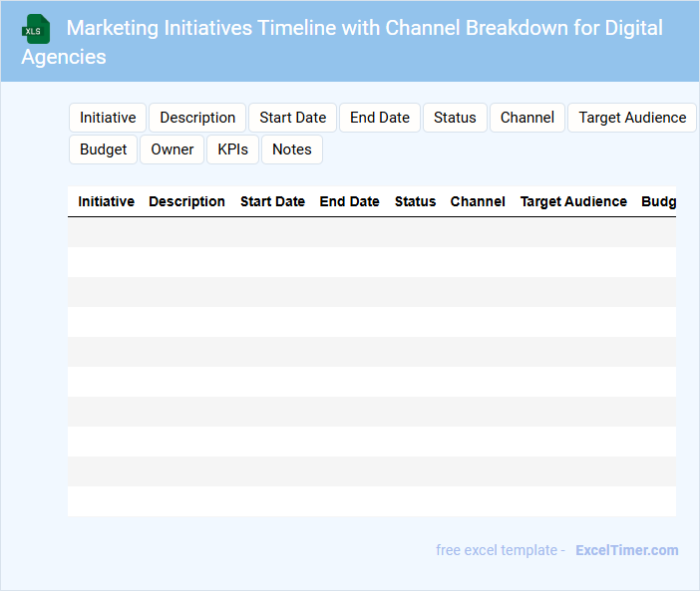This screenshot has width=700, height=591.
Task: Click the End Date tag
Action: 379,118
